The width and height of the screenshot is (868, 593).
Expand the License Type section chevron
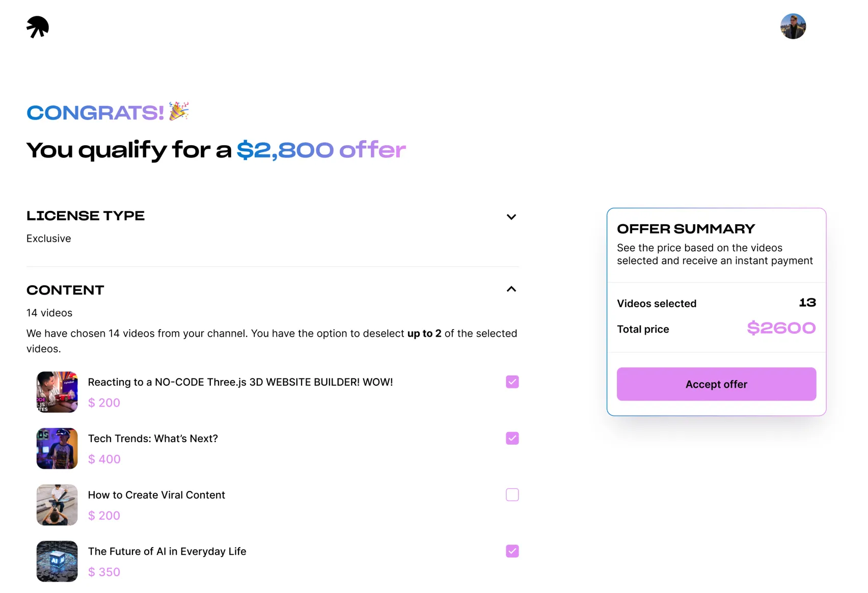[x=511, y=217]
